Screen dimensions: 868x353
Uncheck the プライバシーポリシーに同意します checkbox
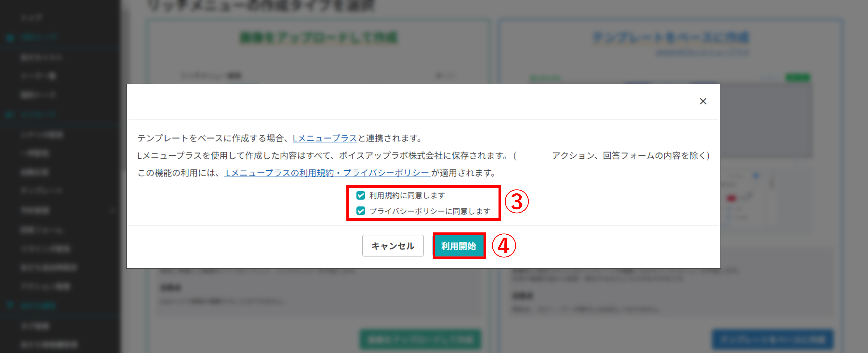coord(361,212)
